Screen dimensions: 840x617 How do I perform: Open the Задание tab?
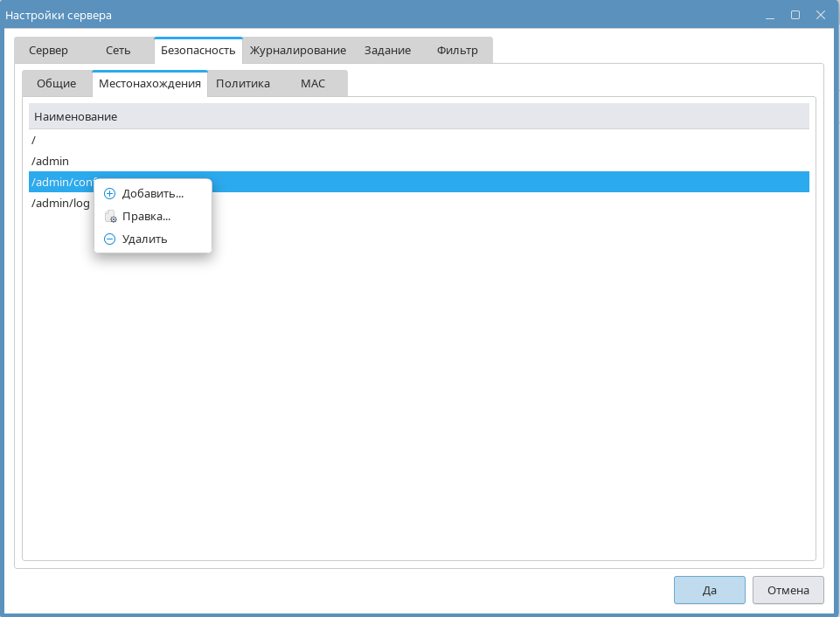(x=387, y=51)
